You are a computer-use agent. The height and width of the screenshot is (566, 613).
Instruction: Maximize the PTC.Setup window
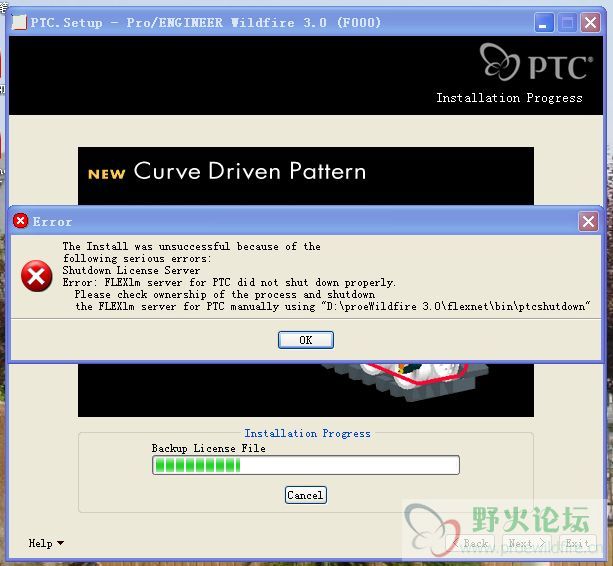tap(567, 23)
